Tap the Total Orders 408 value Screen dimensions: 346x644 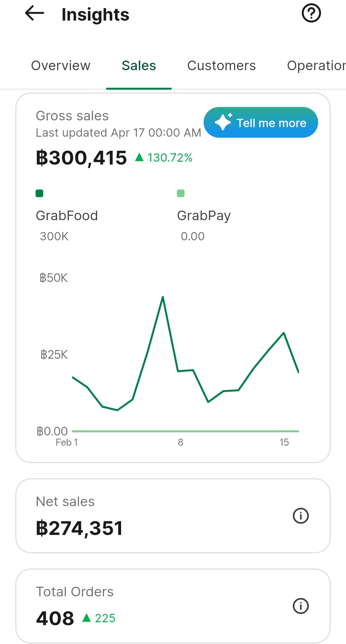tap(55, 618)
